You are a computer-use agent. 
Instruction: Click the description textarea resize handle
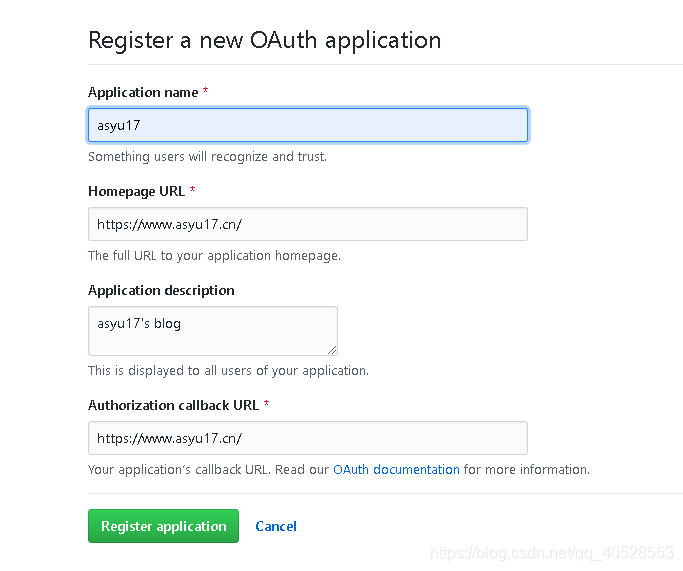(x=332, y=350)
